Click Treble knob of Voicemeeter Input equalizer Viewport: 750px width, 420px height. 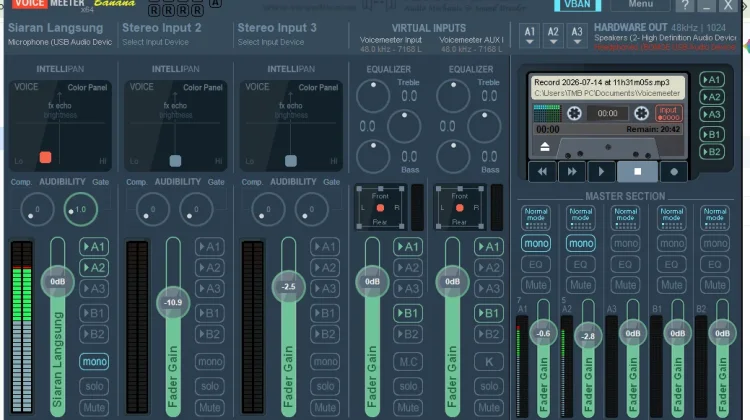click(373, 96)
